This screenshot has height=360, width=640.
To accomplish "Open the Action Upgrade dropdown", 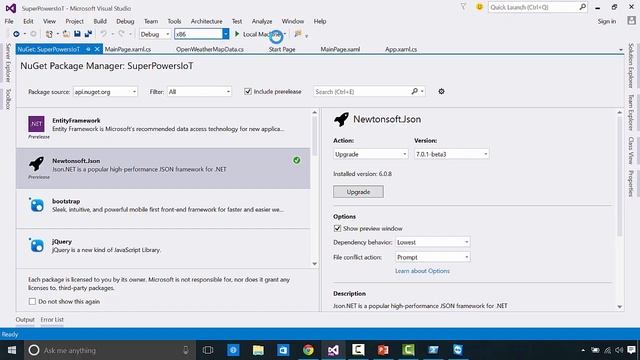I will [370, 154].
